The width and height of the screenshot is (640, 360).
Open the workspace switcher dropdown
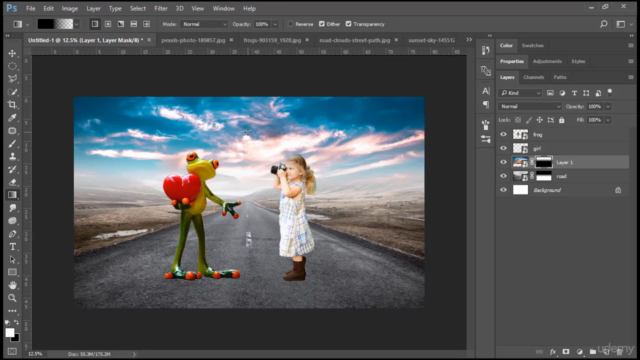pos(624,24)
